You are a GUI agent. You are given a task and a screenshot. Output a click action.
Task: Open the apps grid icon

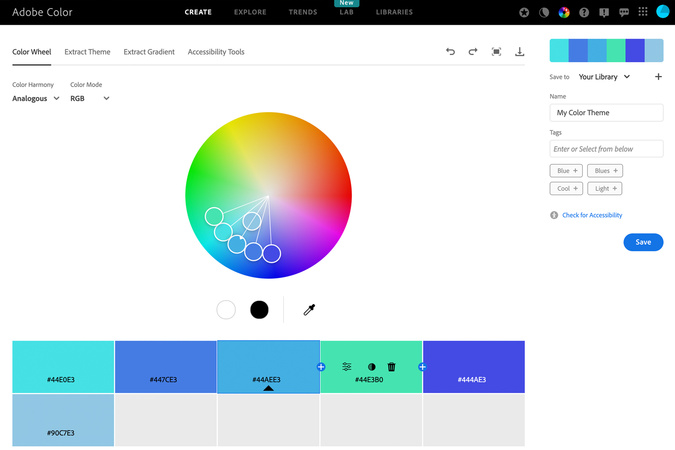(x=643, y=12)
